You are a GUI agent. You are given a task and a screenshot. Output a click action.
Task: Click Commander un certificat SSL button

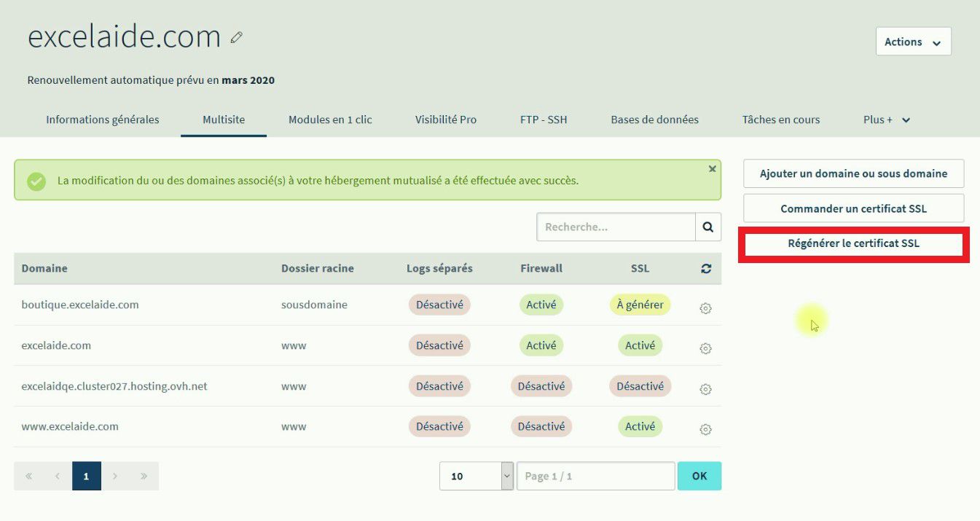(x=854, y=208)
